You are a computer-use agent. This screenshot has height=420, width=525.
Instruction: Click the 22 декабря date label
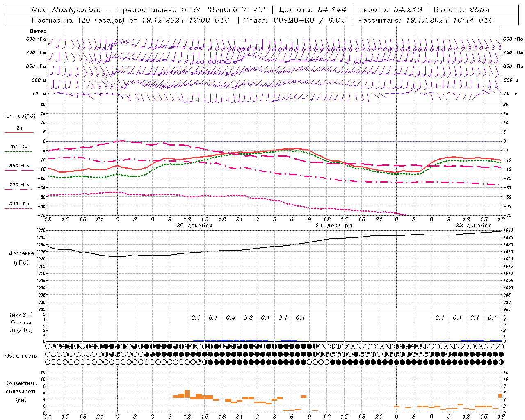pyautogui.click(x=473, y=226)
